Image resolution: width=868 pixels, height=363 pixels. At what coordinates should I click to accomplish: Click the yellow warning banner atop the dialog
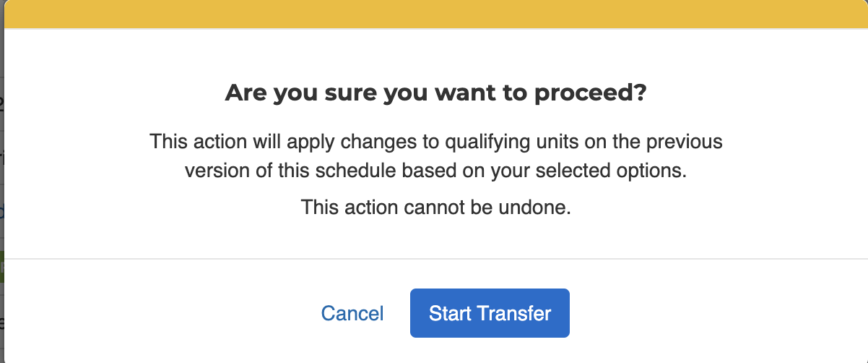click(436, 14)
